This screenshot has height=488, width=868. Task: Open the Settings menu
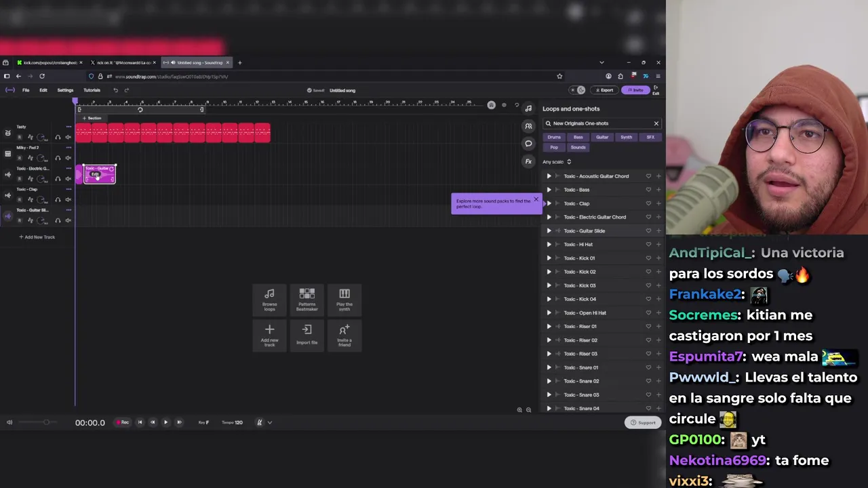point(65,90)
